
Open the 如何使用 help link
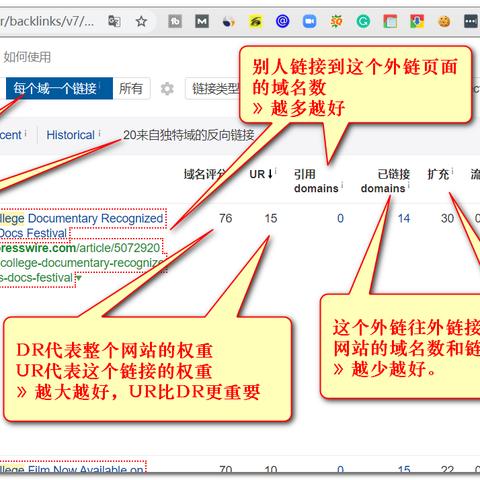(27, 57)
